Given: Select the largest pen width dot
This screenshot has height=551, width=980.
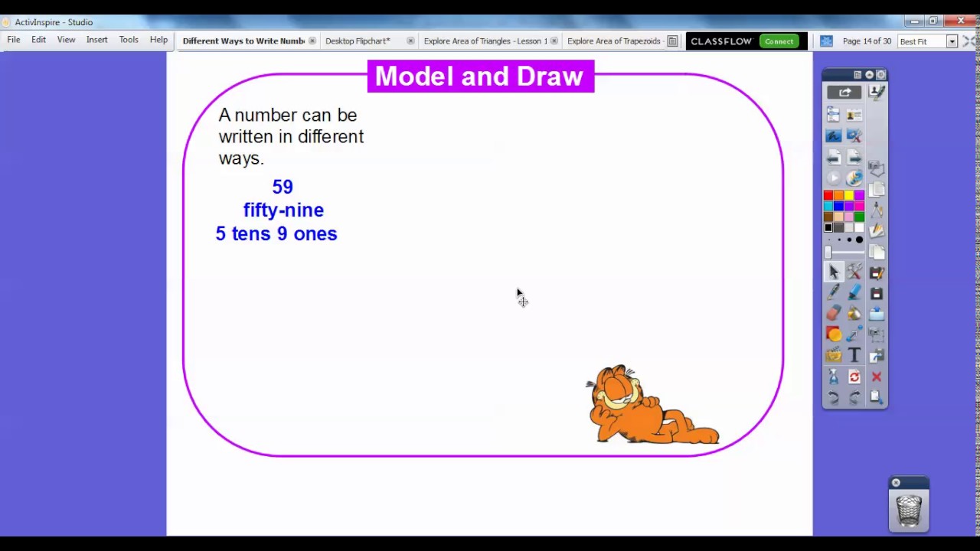Looking at the screenshot, I should tap(859, 240).
